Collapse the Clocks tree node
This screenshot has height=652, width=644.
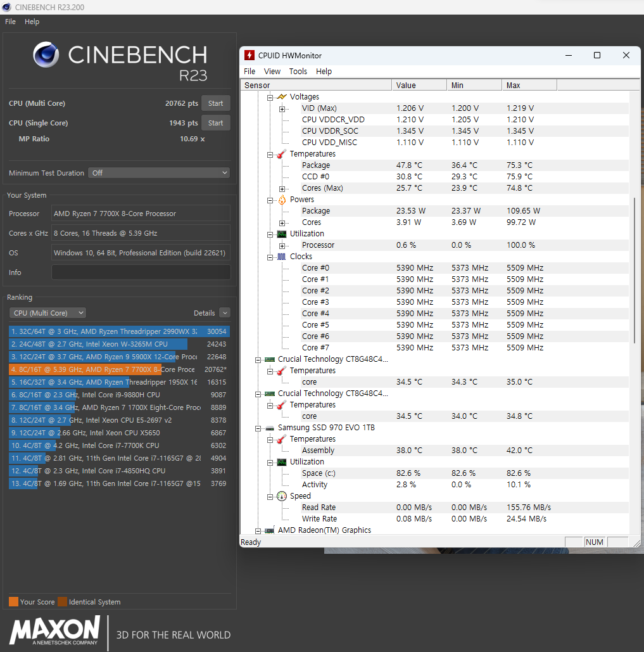(x=270, y=257)
